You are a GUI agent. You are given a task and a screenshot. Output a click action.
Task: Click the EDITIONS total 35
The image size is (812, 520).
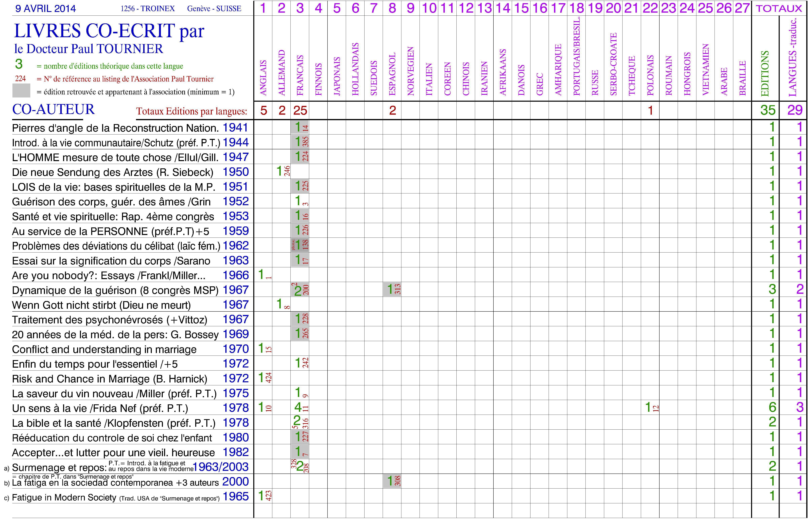768,110
